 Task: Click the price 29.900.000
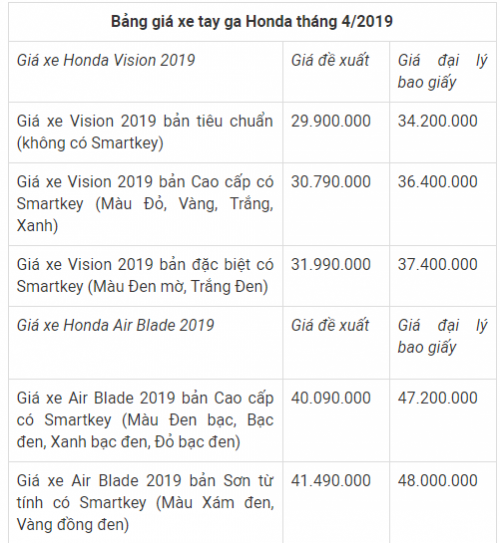[331, 121]
